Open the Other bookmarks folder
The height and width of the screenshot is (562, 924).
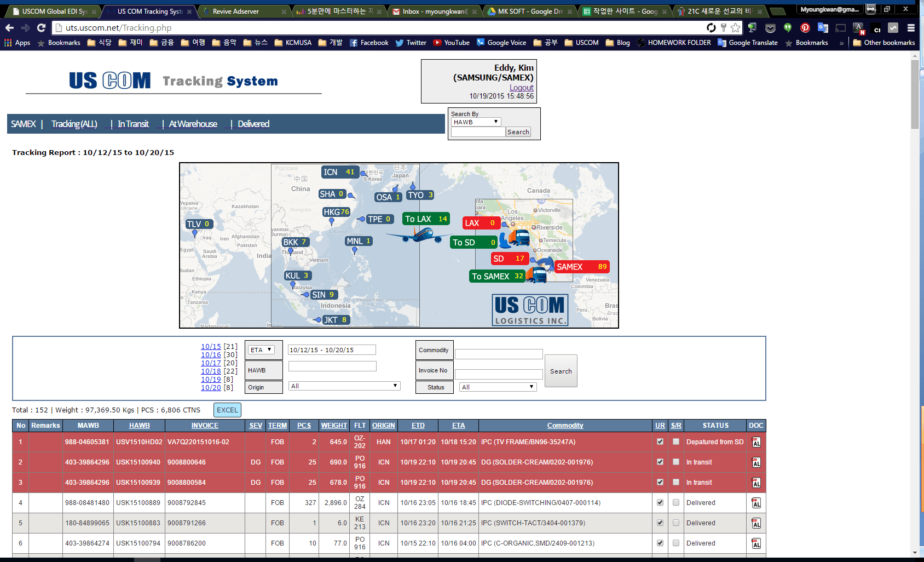tap(883, 43)
